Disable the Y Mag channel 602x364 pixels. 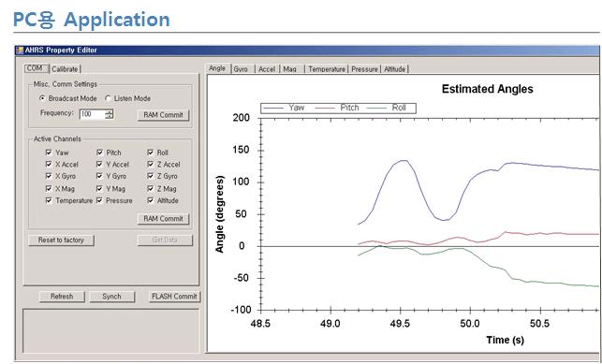pos(99,188)
